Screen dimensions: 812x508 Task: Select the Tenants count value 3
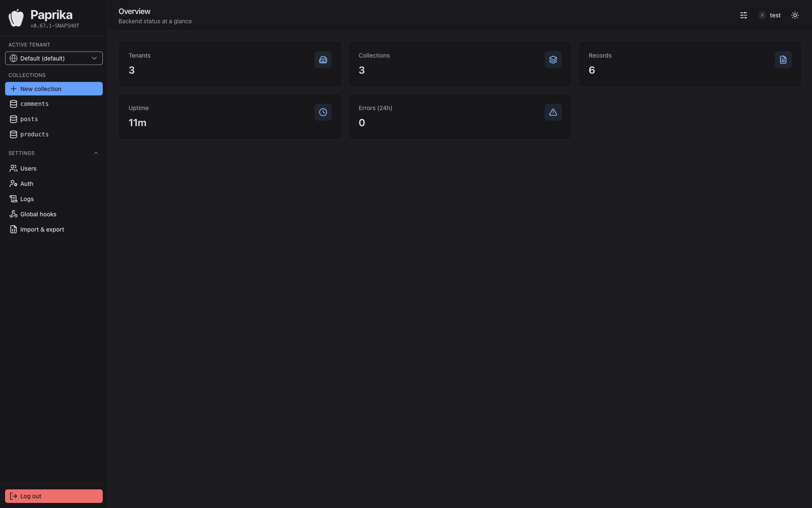pos(132,70)
